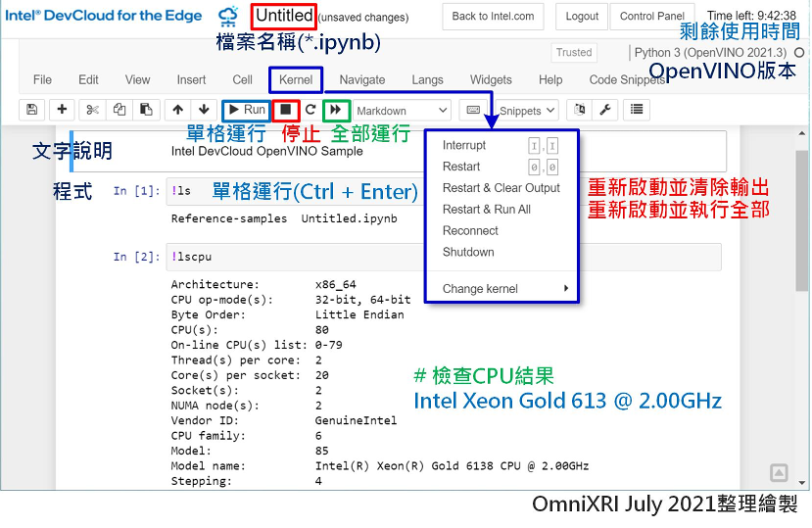812x528 pixels.
Task: Click the Back to Intel.com button
Action: 493,17
